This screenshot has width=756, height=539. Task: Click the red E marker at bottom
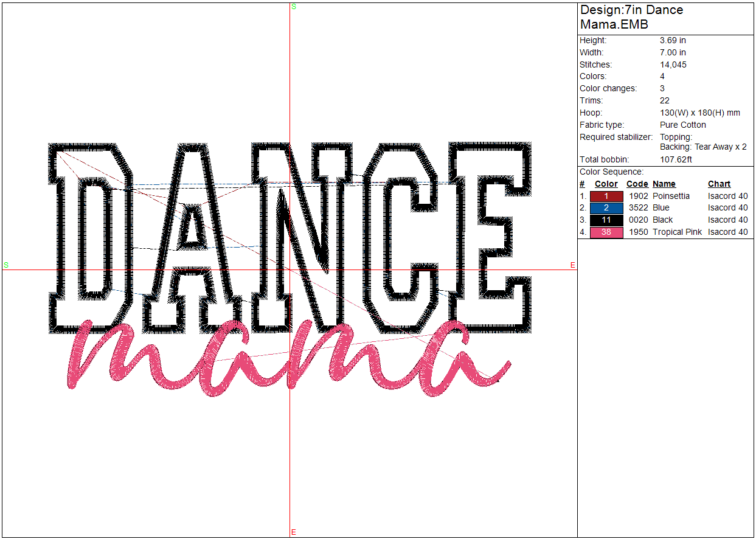pyautogui.click(x=293, y=532)
